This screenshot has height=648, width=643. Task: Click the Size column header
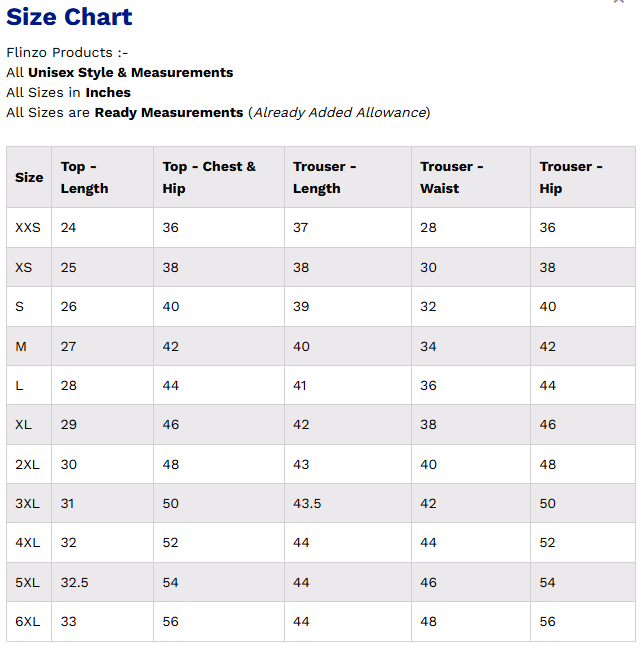pyautogui.click(x=29, y=177)
